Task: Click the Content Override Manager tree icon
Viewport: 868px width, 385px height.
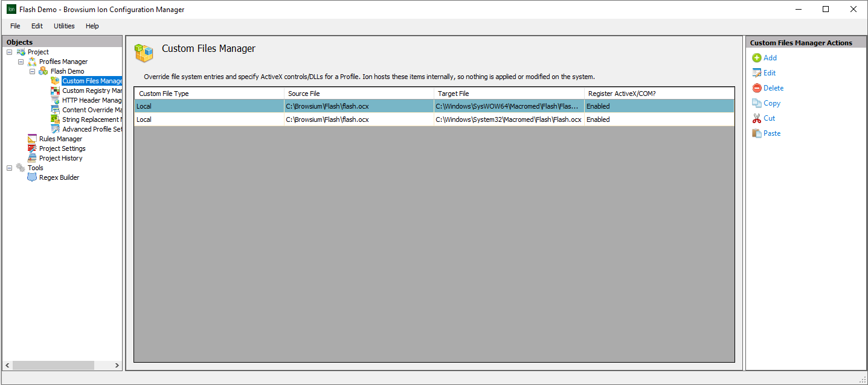Action: (x=55, y=110)
